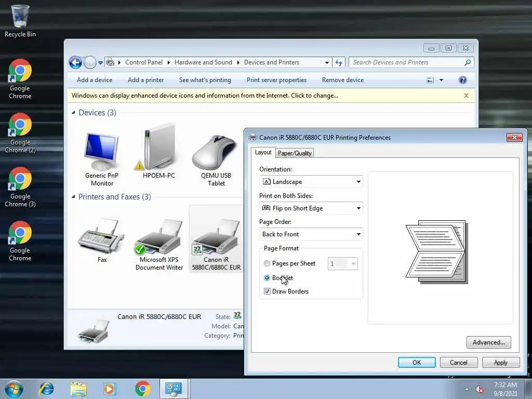Image resolution: width=532 pixels, height=399 pixels.
Task: Open the Recycle Bin desktop icon
Action: (20, 20)
